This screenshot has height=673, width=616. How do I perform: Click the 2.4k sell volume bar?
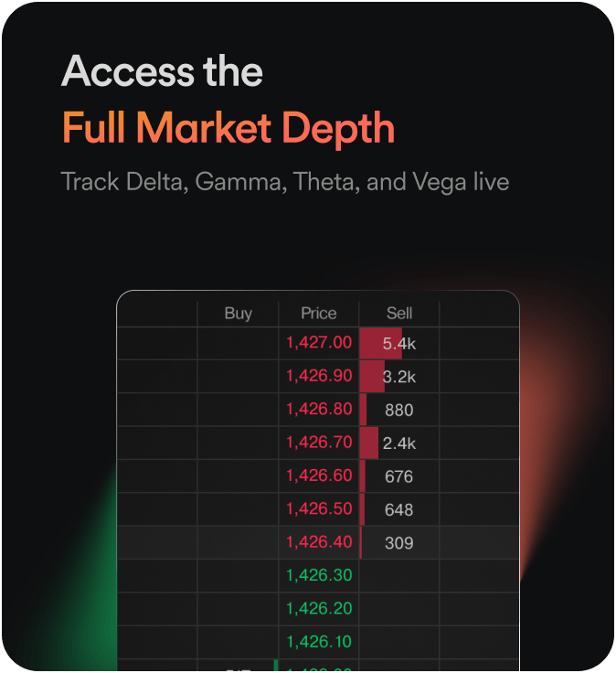[x=398, y=443]
